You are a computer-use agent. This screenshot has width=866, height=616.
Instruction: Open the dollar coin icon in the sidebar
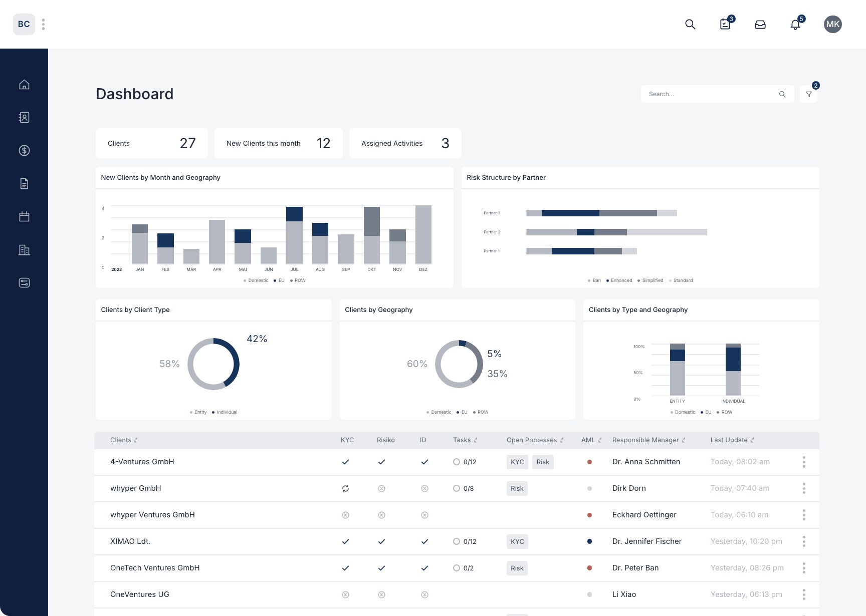[x=24, y=150]
